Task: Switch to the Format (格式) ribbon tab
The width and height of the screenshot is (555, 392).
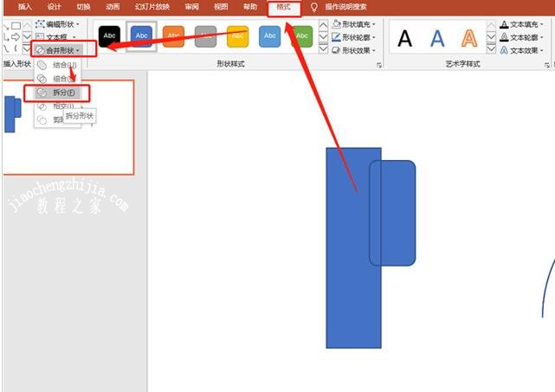Action: coord(284,7)
